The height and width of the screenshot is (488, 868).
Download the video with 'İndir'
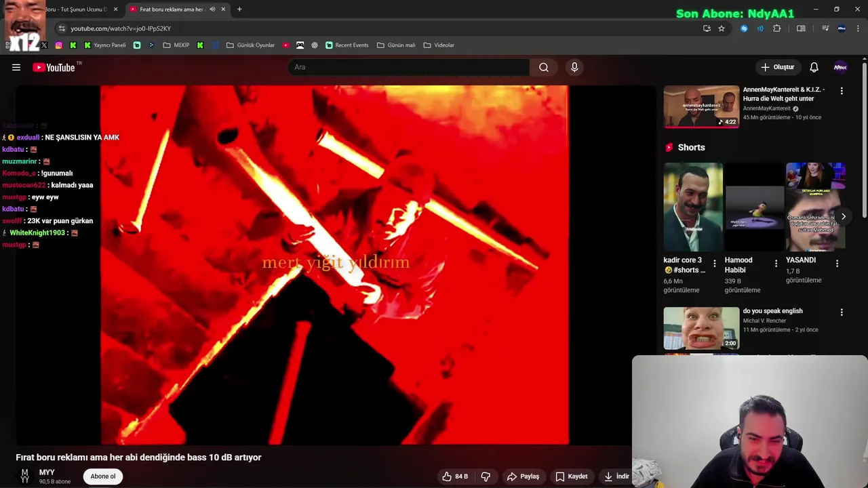(616, 476)
